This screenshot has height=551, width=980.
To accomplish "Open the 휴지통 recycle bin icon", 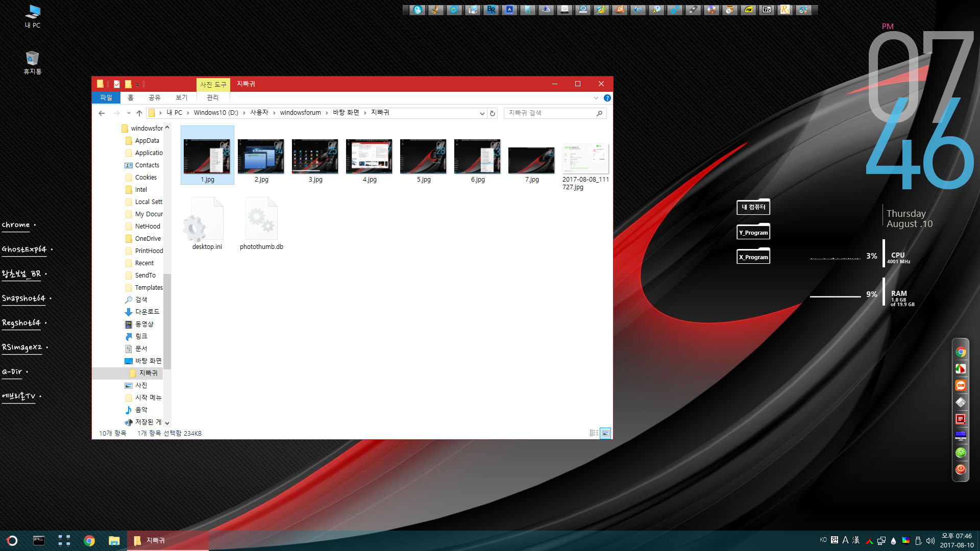I will click(33, 63).
